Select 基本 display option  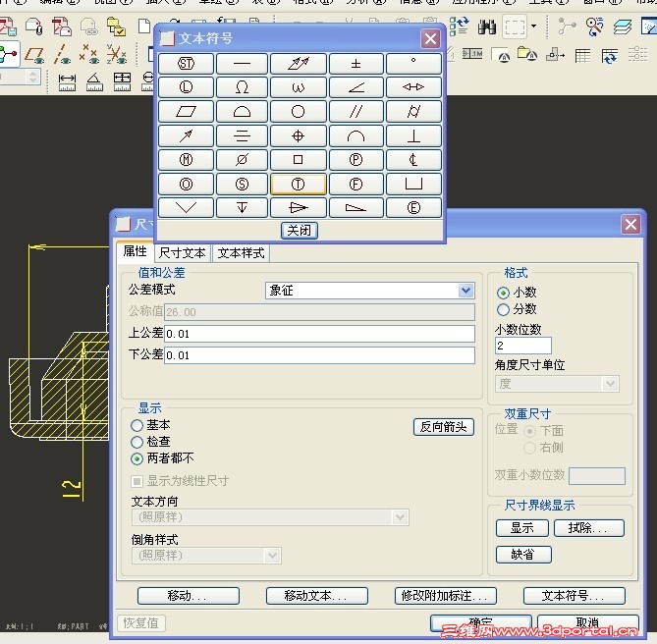(137, 425)
